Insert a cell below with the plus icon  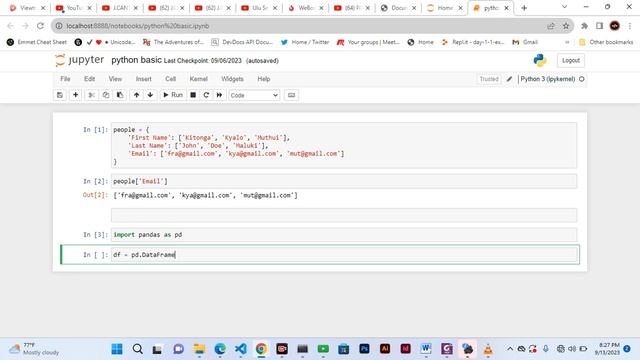pyautogui.click(x=76, y=95)
